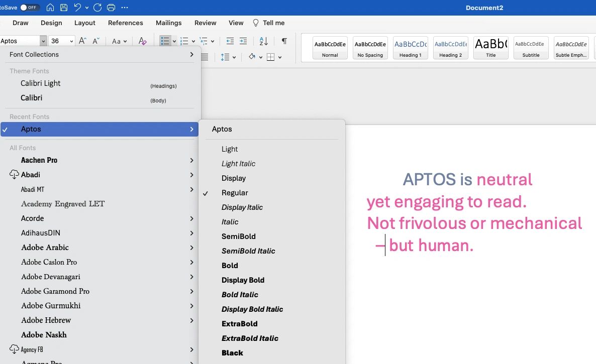Select Calibri Light headings theme font

[x=41, y=83]
